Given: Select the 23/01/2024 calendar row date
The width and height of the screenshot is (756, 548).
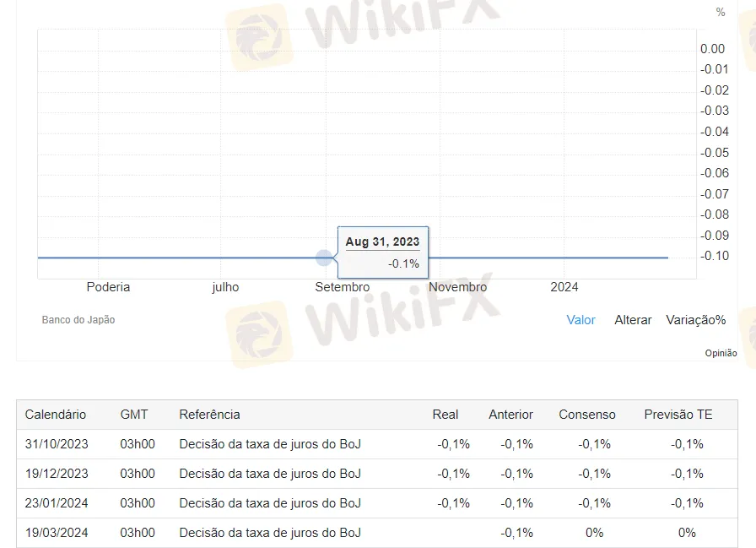Looking at the screenshot, I should point(57,503).
